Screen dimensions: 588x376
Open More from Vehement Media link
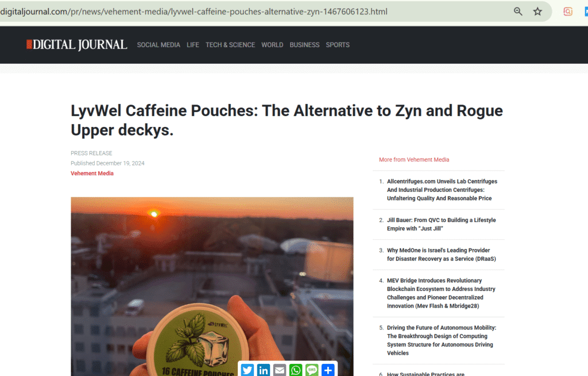click(414, 160)
